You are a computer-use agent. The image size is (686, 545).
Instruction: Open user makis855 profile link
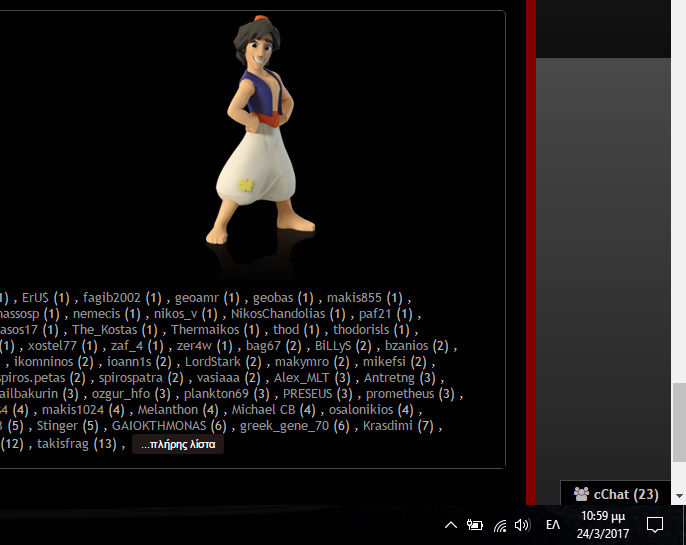point(354,298)
